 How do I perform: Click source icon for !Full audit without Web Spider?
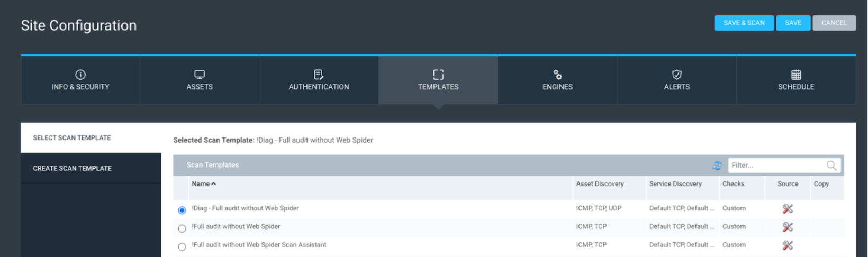[788, 227]
